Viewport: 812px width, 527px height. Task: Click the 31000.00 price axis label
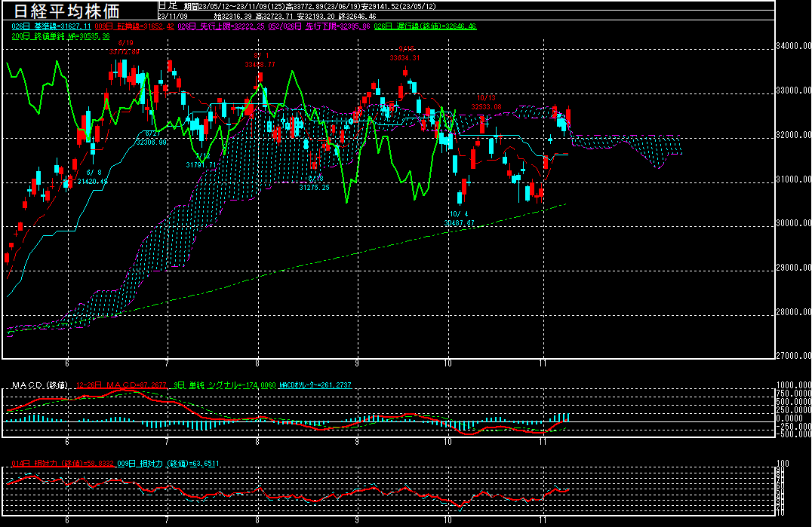pos(793,179)
